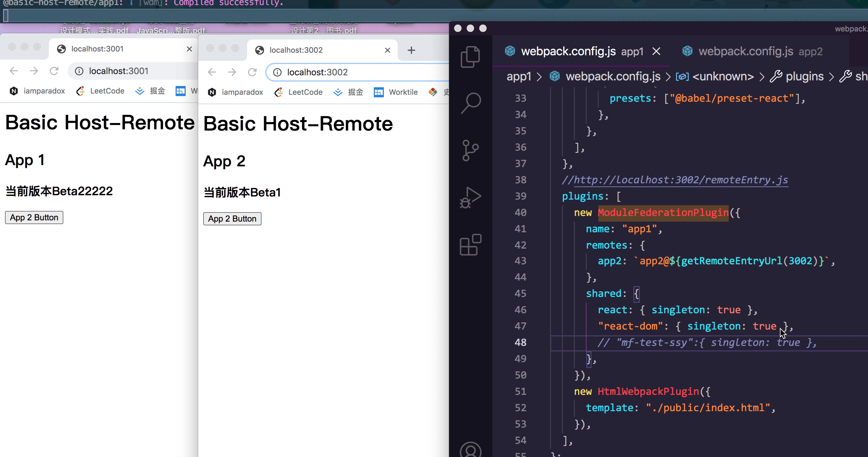Click Back arrow in localhost:3001 window
Image resolution: width=868 pixels, height=457 pixels.
click(14, 71)
